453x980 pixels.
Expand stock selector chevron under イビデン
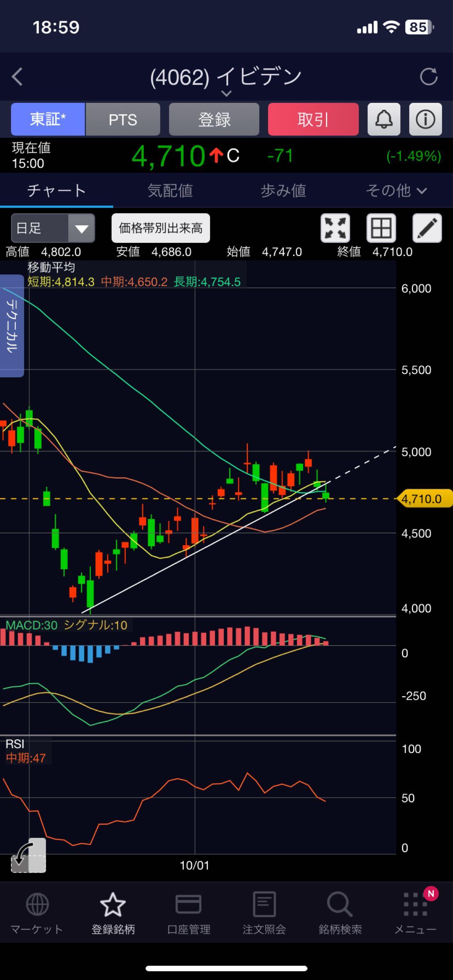tap(226, 94)
